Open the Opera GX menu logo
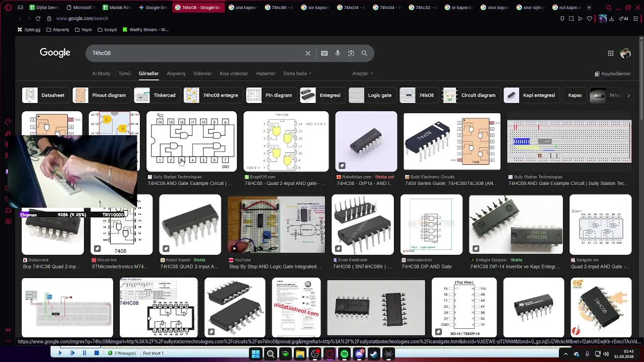The height and width of the screenshot is (362, 644). coord(7,8)
